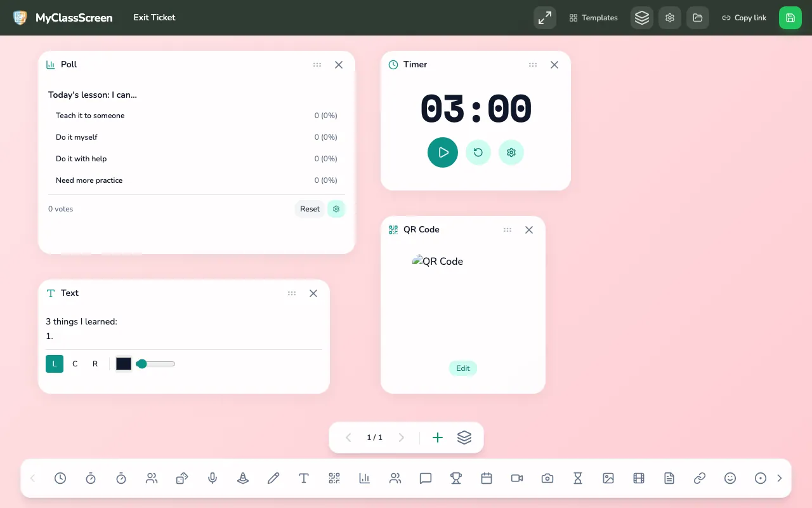Add a text widget using the T icon
Image resolution: width=812 pixels, height=508 pixels.
click(x=304, y=478)
